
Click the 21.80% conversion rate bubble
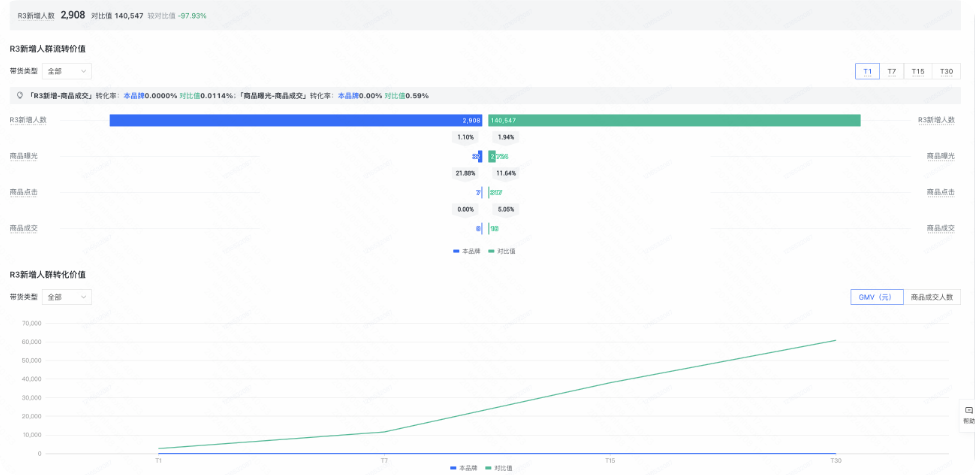coord(465,173)
